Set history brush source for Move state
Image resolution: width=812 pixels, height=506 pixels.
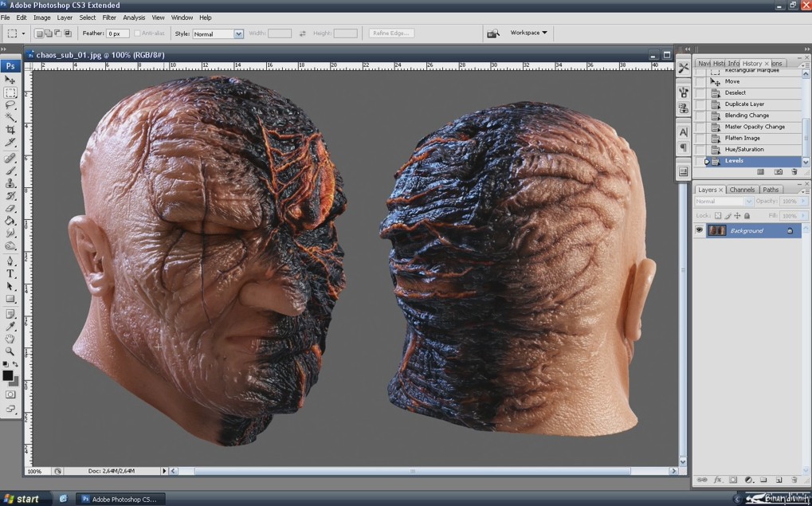700,81
